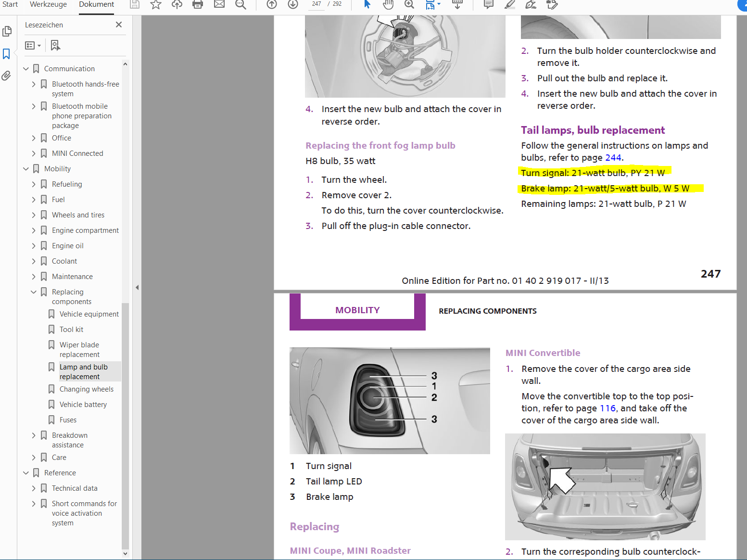Open the page thumbnails panel icon
Screen dimensions: 747x560
pyautogui.click(x=7, y=31)
